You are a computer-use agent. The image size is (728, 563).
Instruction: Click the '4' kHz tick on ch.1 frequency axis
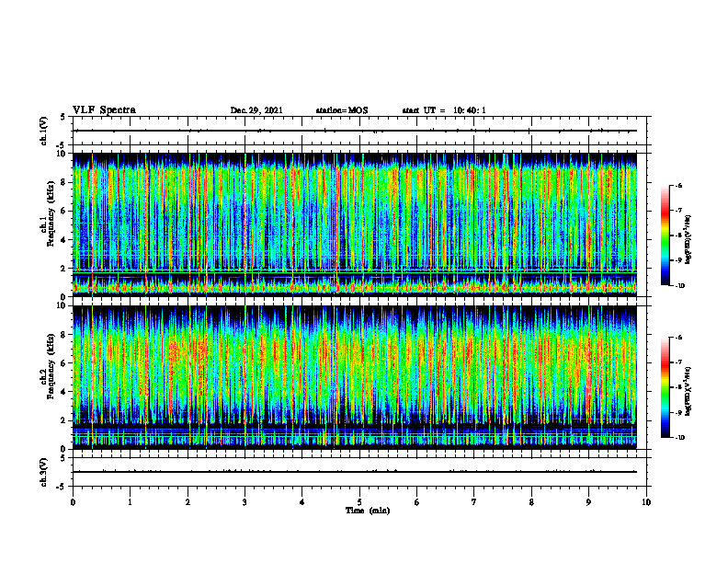pos(64,240)
